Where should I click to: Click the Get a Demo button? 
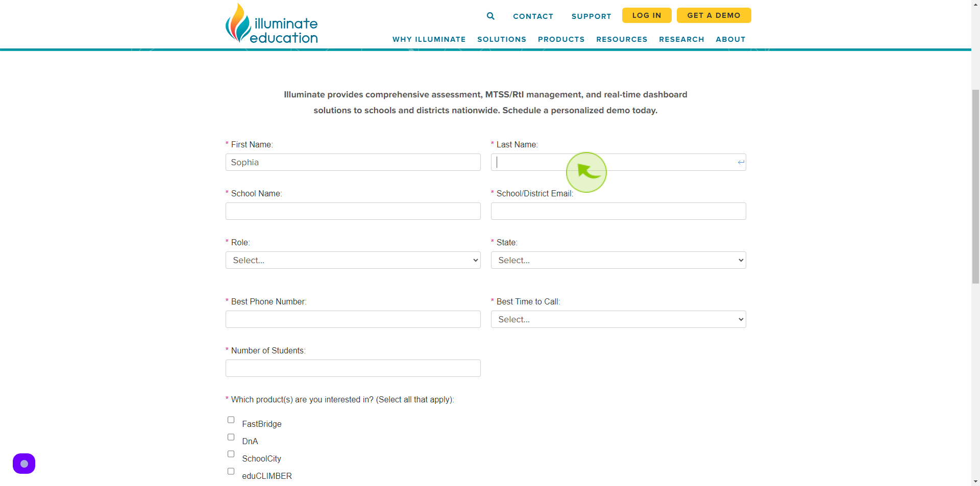(x=714, y=15)
